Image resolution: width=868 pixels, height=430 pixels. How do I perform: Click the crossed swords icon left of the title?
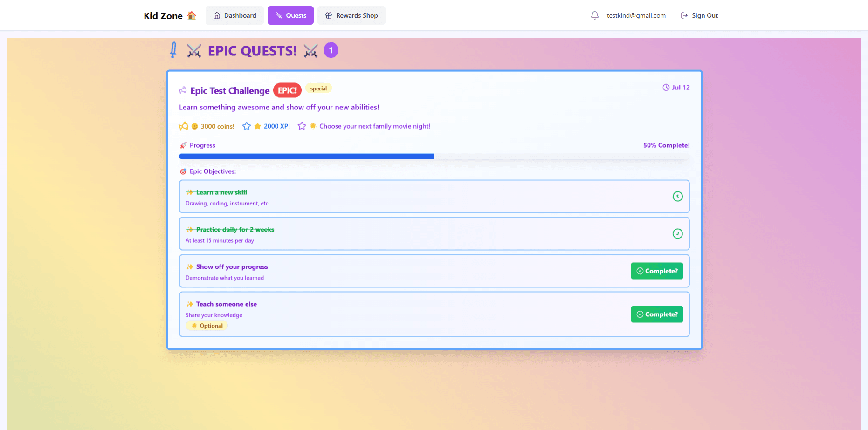pyautogui.click(x=193, y=50)
